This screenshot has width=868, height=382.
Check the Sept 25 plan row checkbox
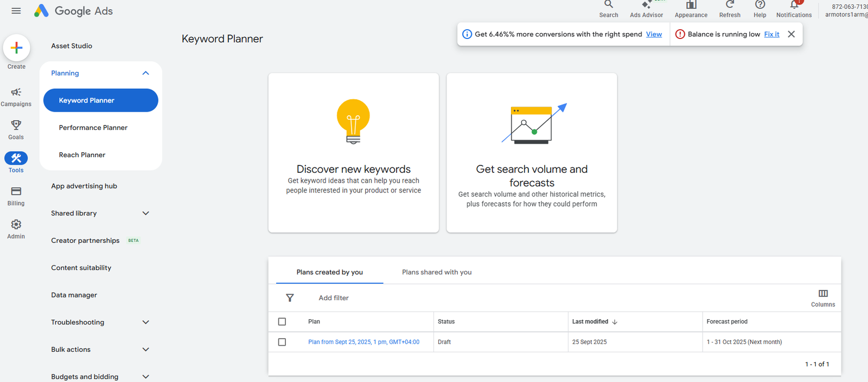click(x=282, y=342)
